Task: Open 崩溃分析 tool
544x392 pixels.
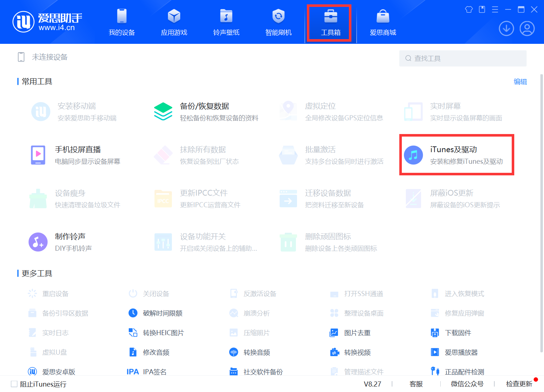Action: 250,313
